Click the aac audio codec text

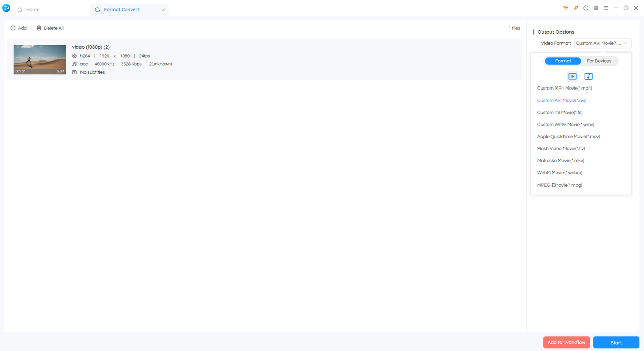pos(84,64)
